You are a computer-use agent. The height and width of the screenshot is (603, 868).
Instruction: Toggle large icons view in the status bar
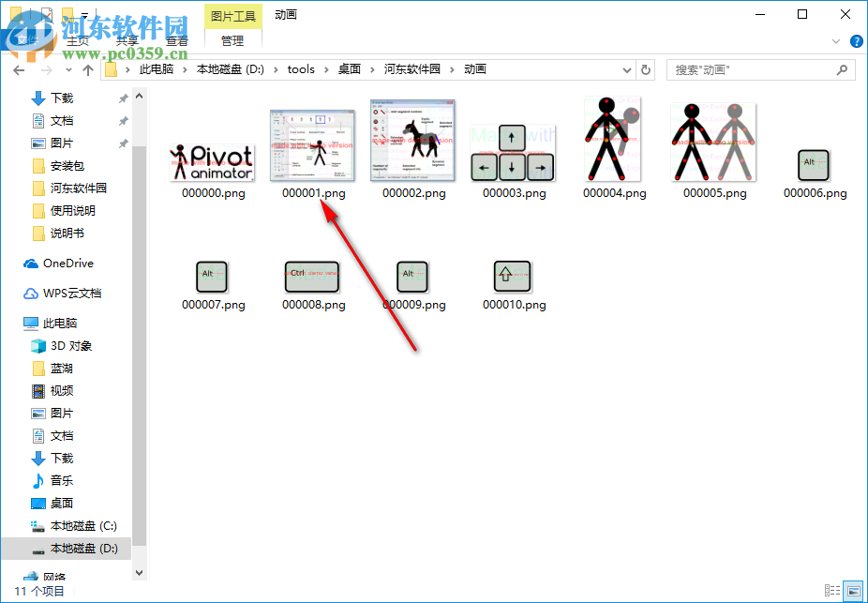852,590
